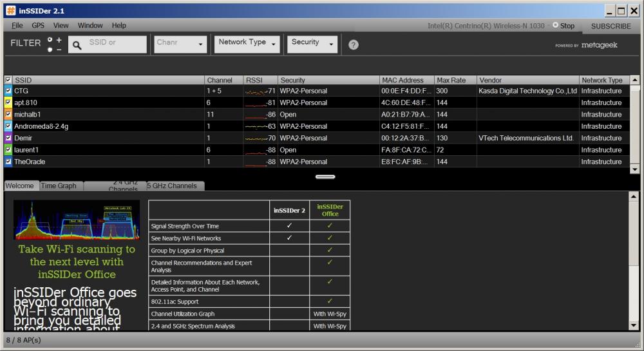Image resolution: width=644 pixels, height=351 pixels.
Task: Click the search magnifier icon in filter
Action: click(x=77, y=44)
